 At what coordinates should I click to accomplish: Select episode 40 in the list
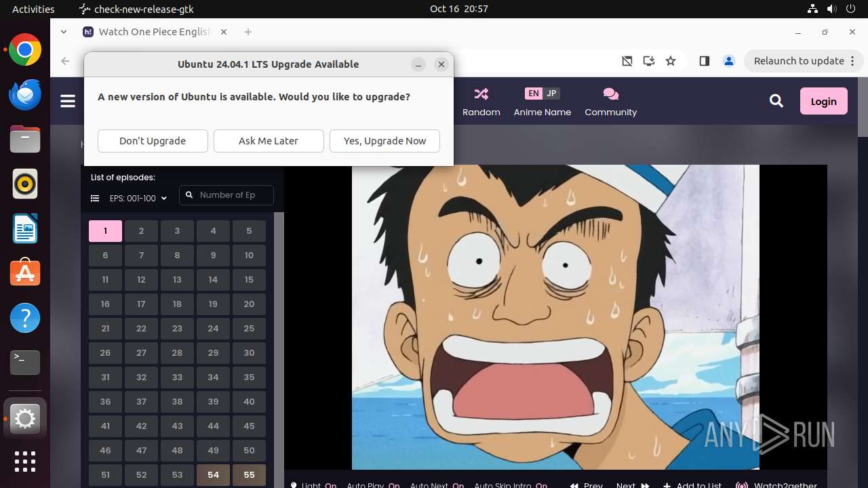[249, 402]
